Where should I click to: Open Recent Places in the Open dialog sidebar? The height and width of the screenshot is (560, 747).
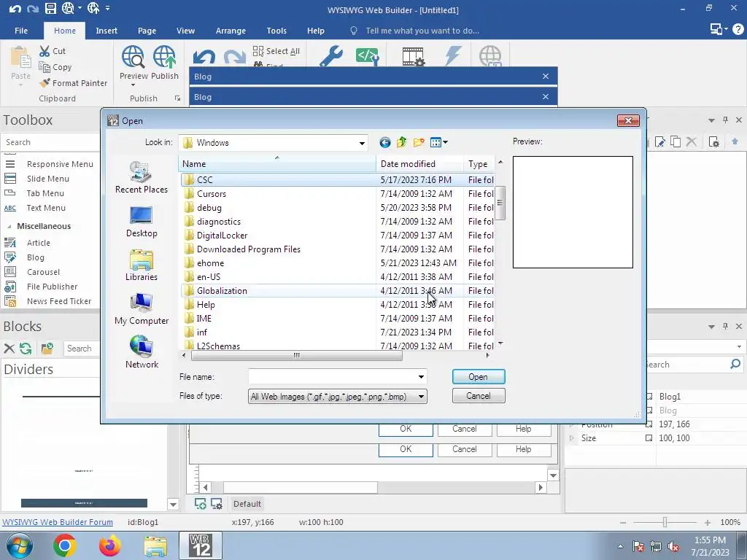point(142,178)
